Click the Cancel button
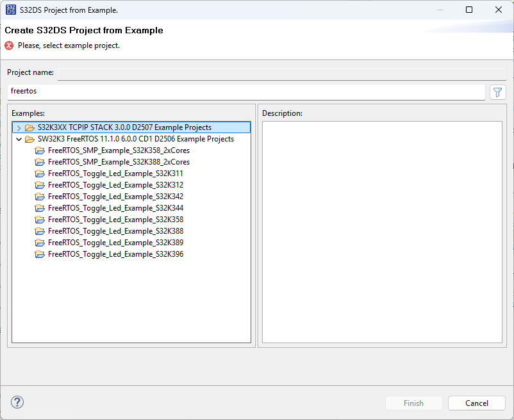 coord(477,403)
